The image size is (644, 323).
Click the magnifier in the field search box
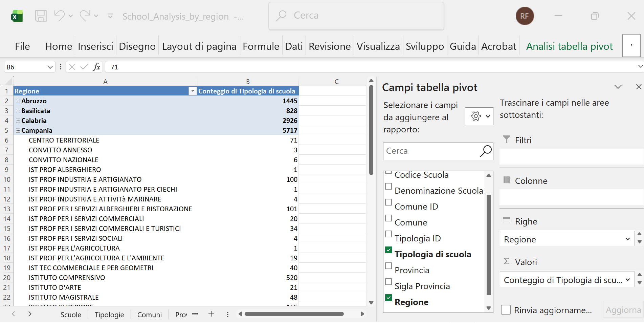486,151
